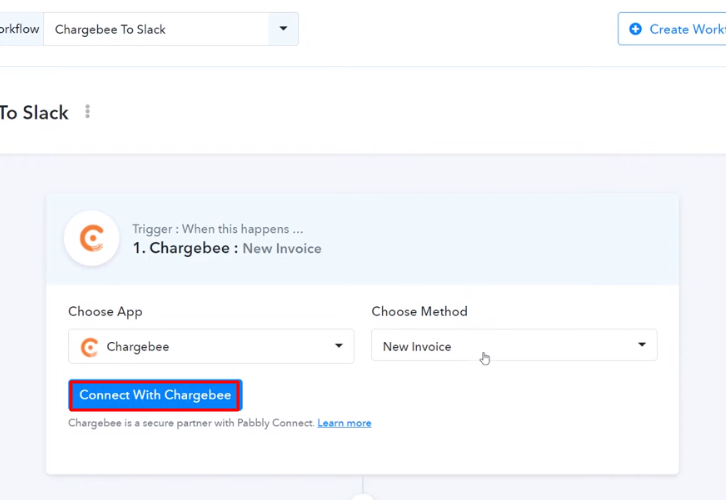726x500 pixels.
Task: Click the Choose Method label
Action: pos(419,312)
